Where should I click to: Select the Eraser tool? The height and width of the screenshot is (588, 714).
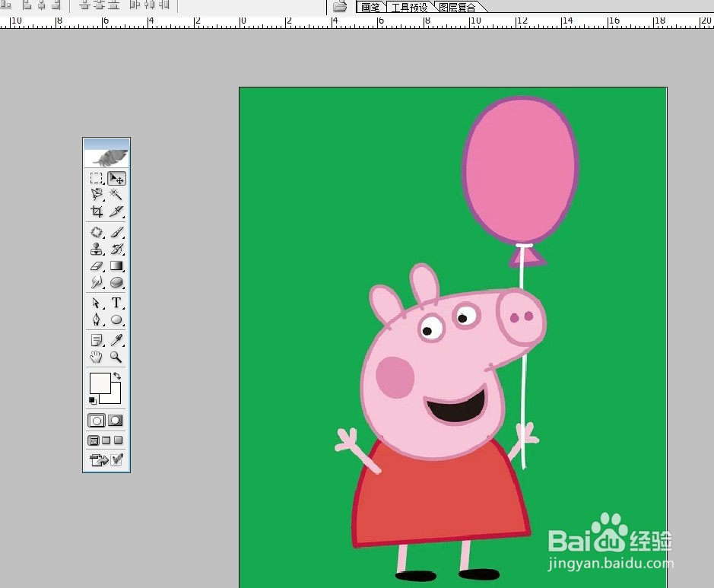click(96, 265)
